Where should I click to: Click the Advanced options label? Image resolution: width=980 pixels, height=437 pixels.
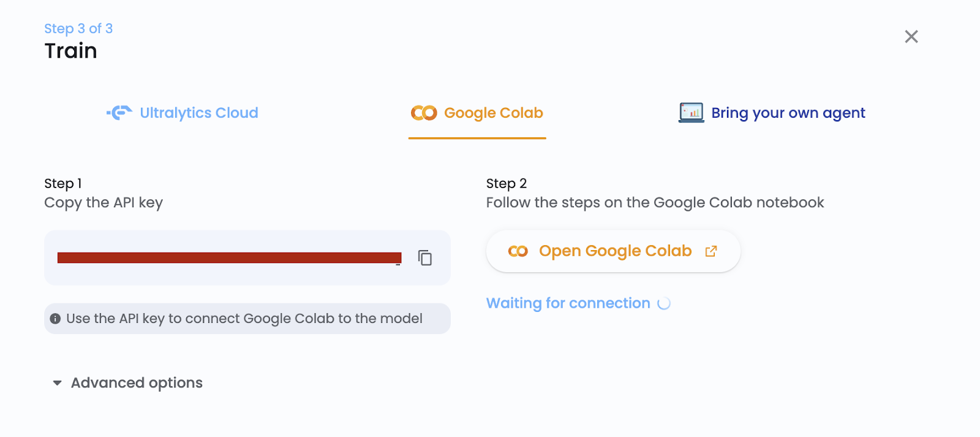[137, 383]
